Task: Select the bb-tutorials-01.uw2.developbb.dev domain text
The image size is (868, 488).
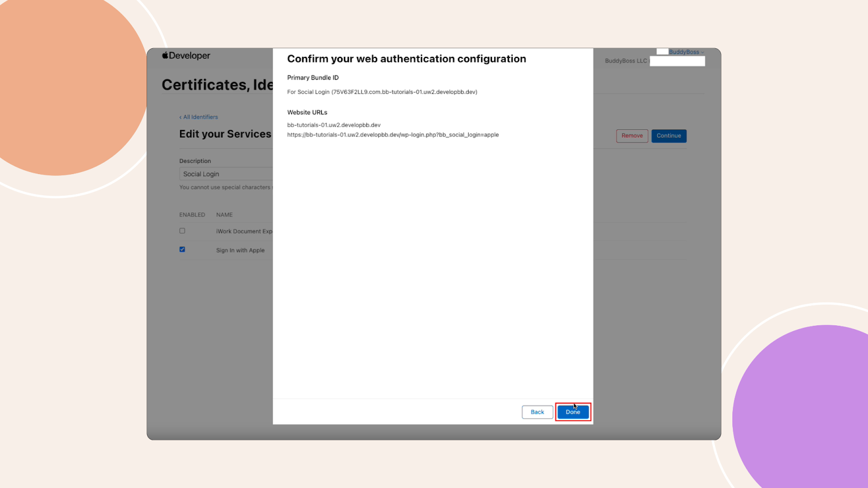Action: click(334, 125)
